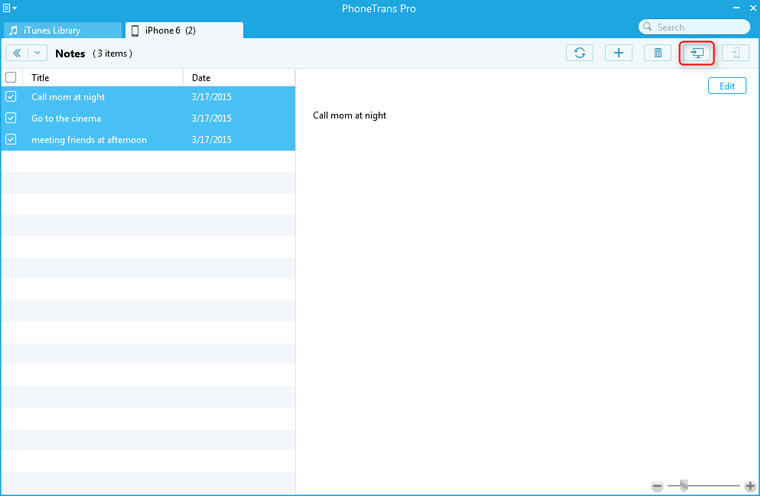Select the iPhone 6 tab

coord(183,30)
